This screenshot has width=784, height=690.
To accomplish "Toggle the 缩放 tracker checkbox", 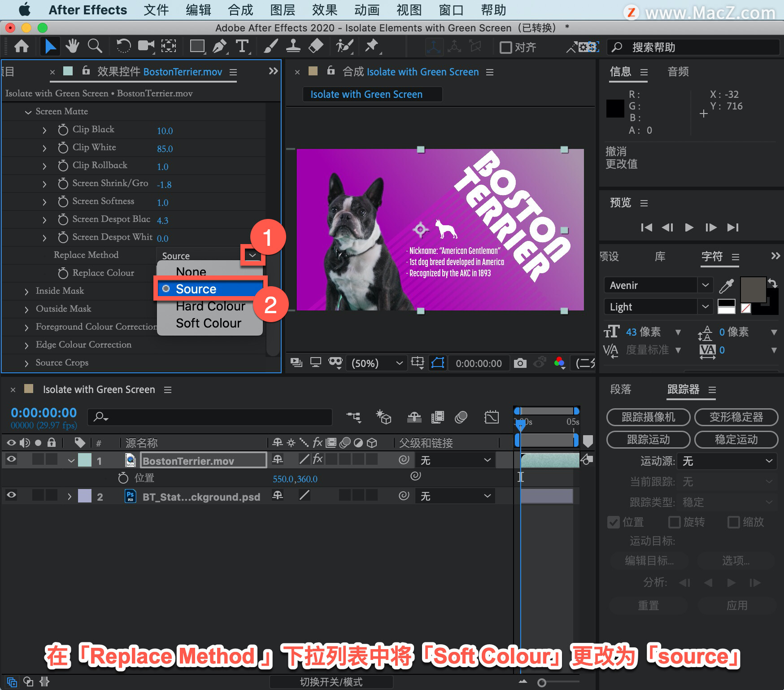I will point(733,522).
